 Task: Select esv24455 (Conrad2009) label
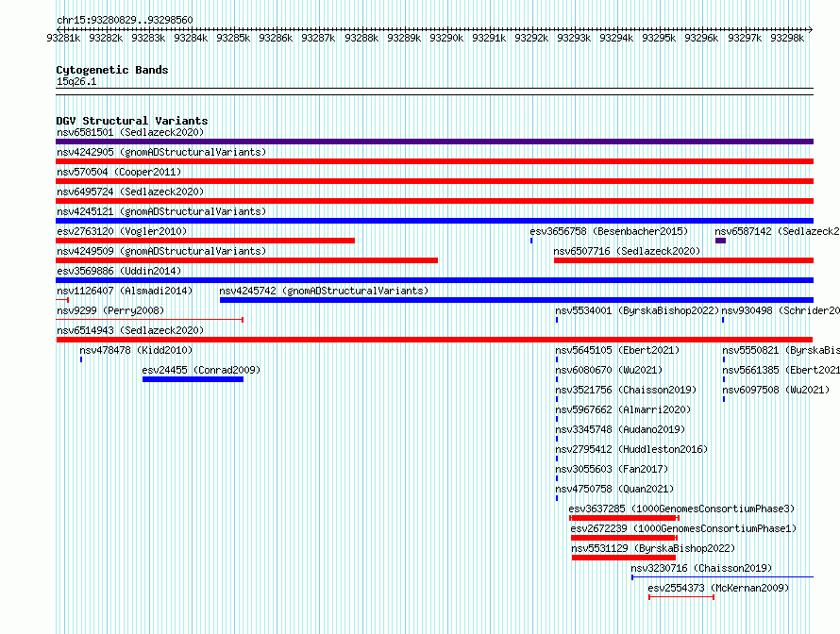[201, 370]
